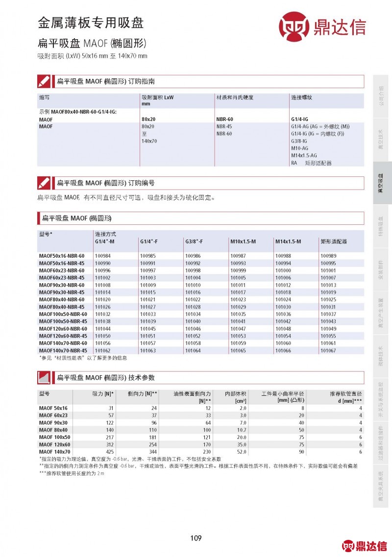
Task: Click the 内部体积 column header
Action: click(x=235, y=397)
